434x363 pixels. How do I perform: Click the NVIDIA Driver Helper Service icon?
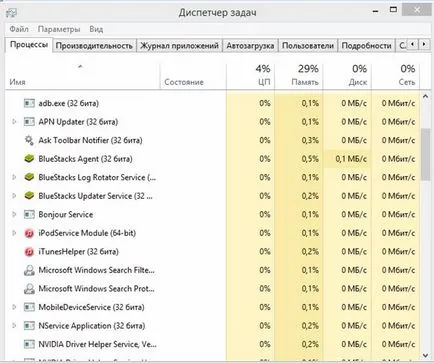29,344
